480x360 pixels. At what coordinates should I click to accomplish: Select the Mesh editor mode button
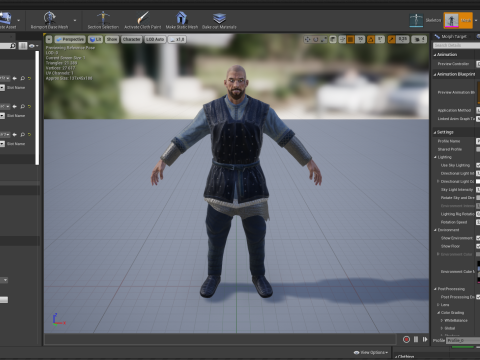point(458,20)
